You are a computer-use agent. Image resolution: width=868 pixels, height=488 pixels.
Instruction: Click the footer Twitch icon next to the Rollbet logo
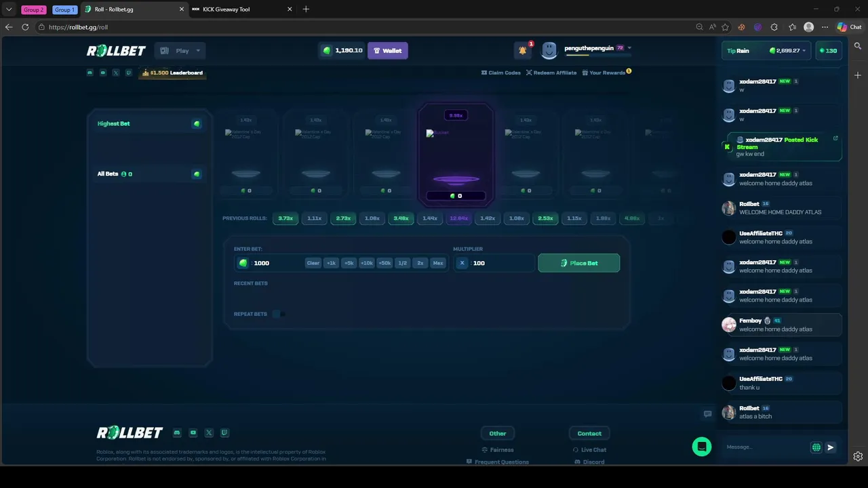(x=224, y=432)
